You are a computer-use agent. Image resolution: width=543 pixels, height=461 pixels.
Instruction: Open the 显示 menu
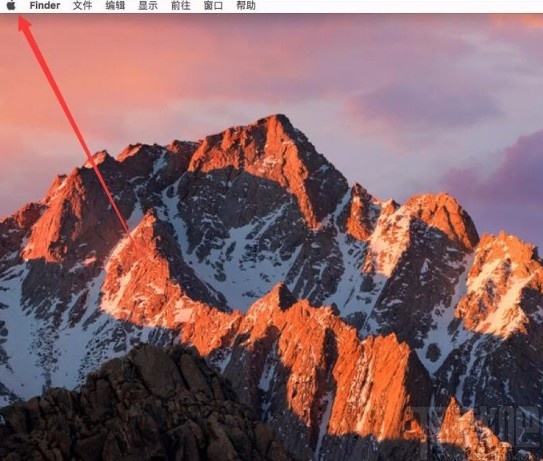148,6
